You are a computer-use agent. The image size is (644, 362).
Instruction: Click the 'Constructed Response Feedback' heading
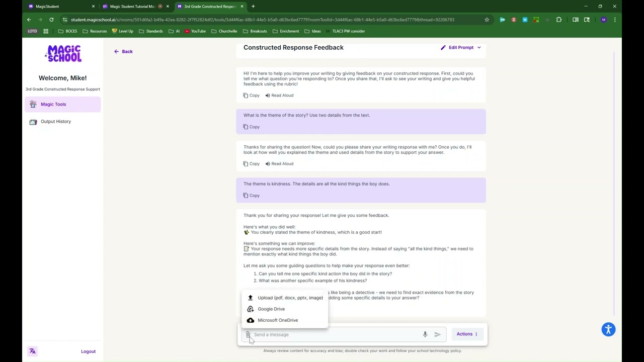click(x=293, y=47)
